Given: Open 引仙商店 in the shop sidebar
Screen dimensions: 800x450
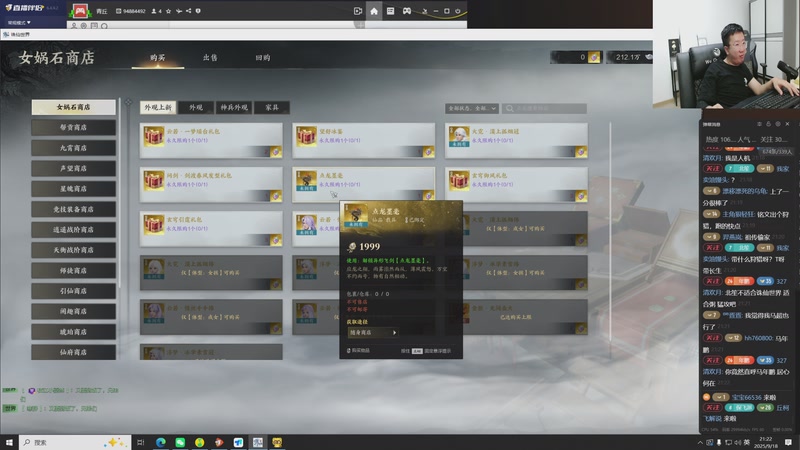Looking at the screenshot, I should point(73,291).
